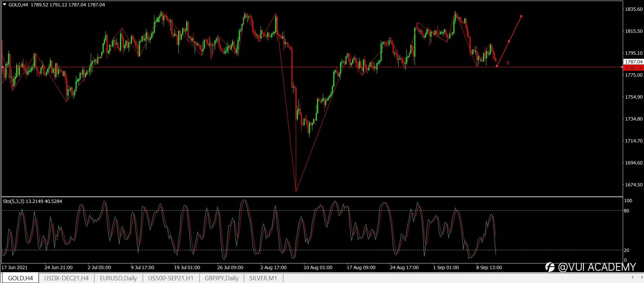Click the 17 Aug 09:00 time label
The width and height of the screenshot is (644, 283).
[x=361, y=267]
